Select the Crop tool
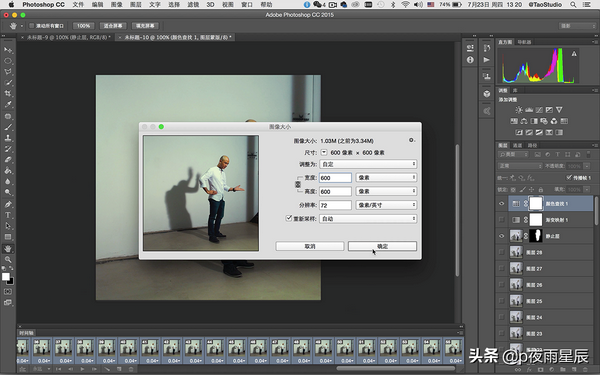Viewport: 600px width, 375px height. point(8,93)
